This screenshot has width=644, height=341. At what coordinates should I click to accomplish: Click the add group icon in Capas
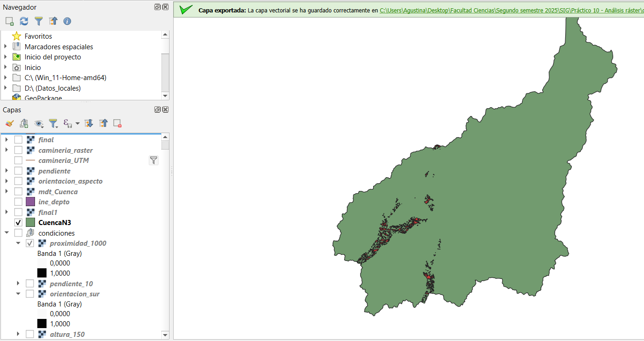[x=24, y=123]
